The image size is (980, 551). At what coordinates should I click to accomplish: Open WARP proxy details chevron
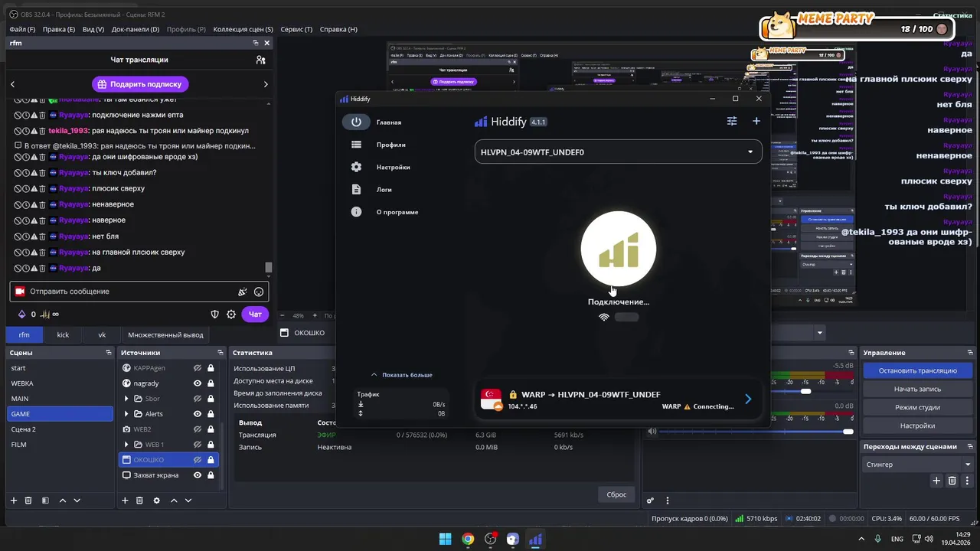748,399
